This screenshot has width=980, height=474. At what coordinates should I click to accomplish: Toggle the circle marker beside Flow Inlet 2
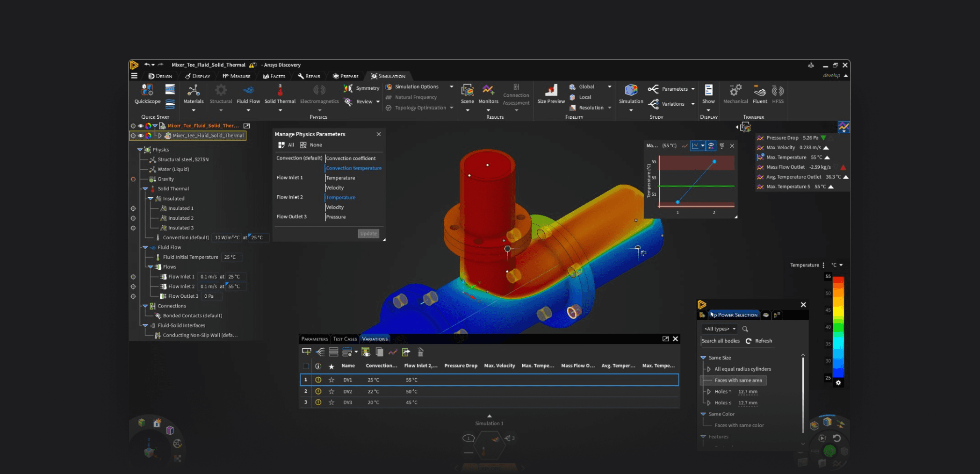[x=133, y=287]
